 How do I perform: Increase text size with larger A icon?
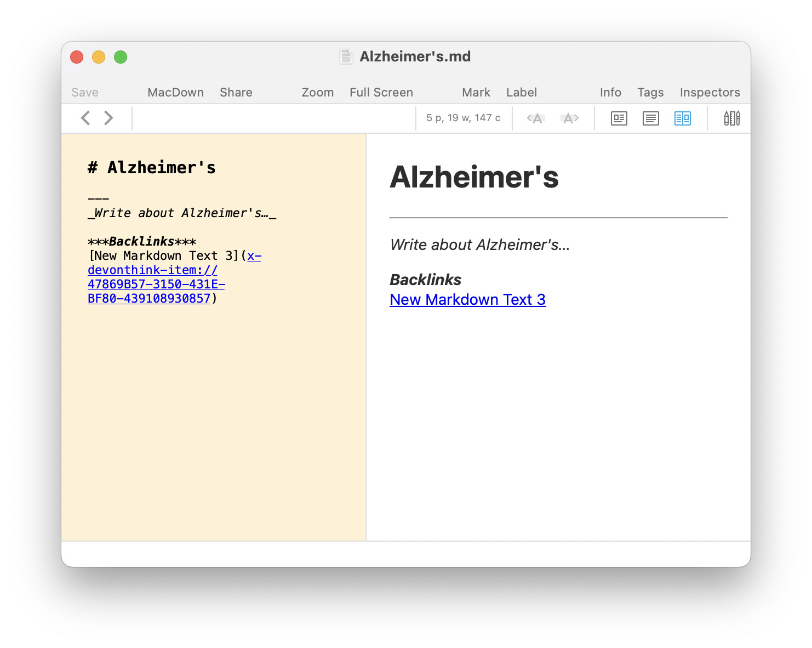coord(570,118)
